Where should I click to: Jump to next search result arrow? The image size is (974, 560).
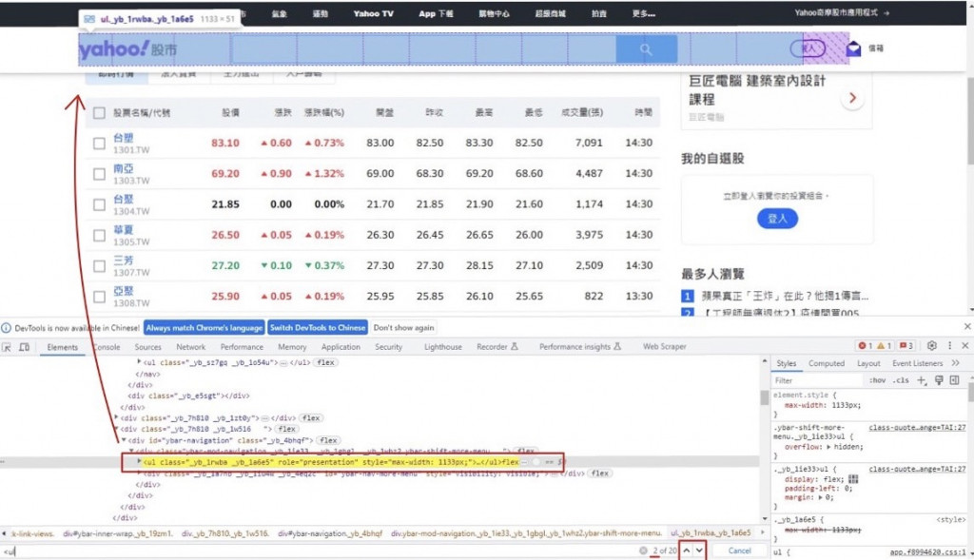(x=699, y=550)
